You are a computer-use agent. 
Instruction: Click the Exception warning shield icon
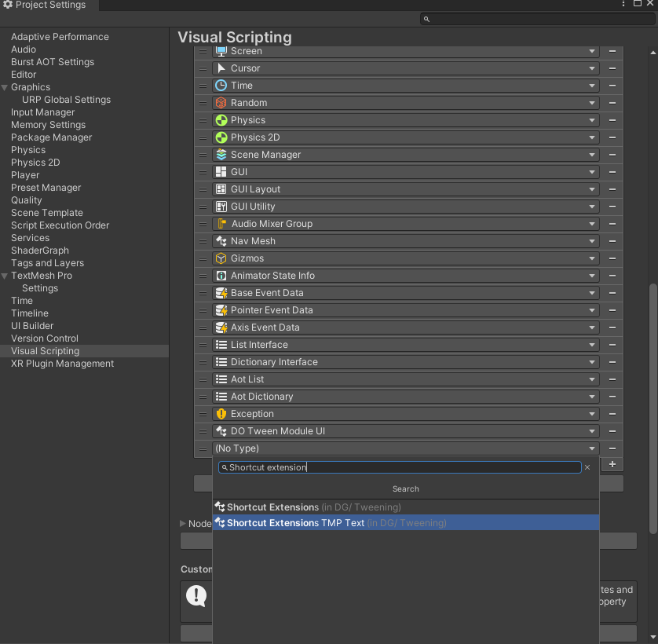pyautogui.click(x=221, y=414)
